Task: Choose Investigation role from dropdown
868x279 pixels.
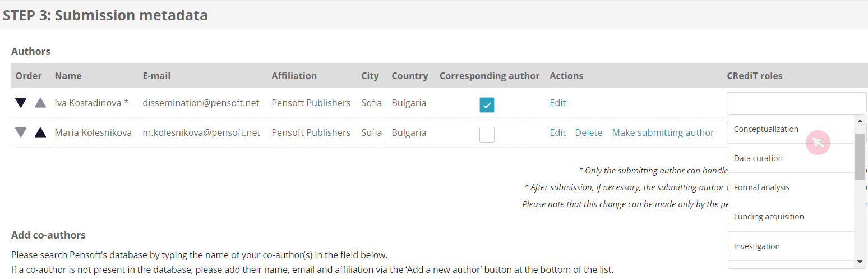Action: coord(756,246)
